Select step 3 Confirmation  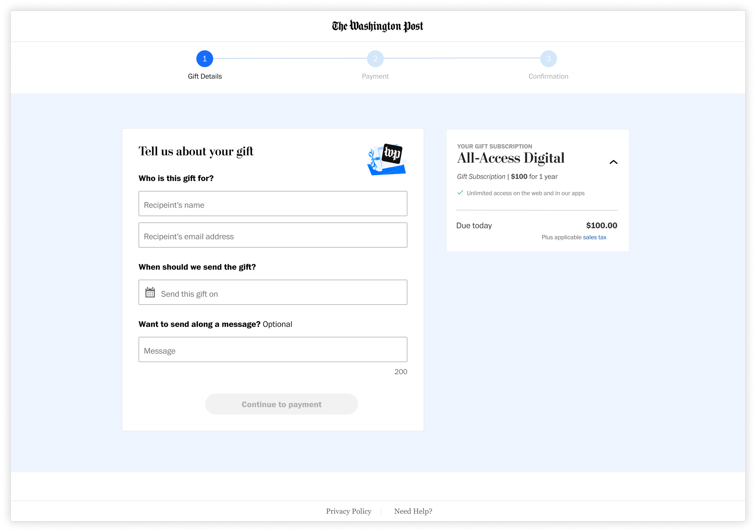tap(549, 59)
